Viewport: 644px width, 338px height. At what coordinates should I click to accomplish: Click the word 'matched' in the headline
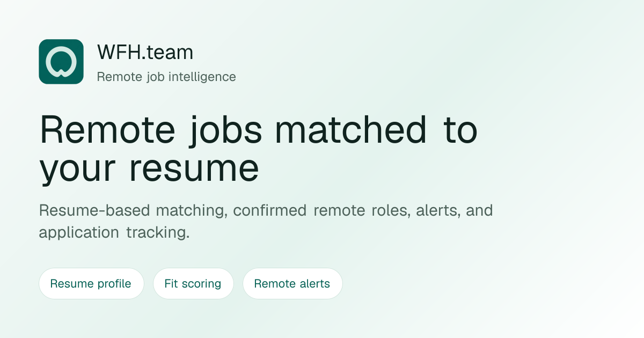(x=352, y=130)
